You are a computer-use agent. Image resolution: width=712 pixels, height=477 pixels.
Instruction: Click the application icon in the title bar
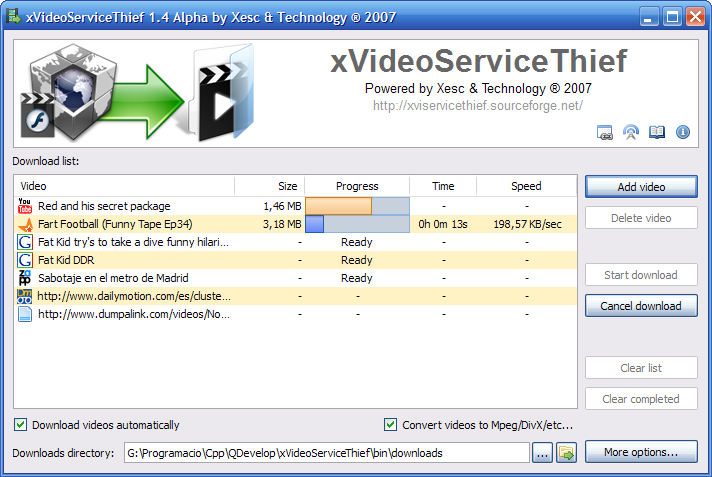click(14, 16)
